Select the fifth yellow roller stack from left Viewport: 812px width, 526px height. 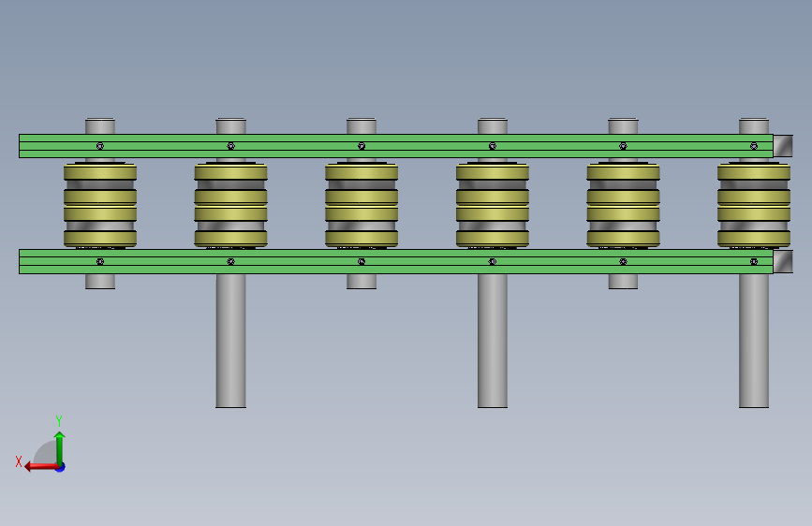[x=623, y=205]
